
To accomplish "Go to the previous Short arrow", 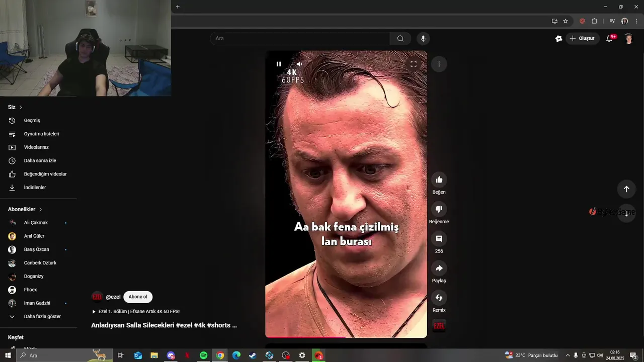I will (626, 189).
